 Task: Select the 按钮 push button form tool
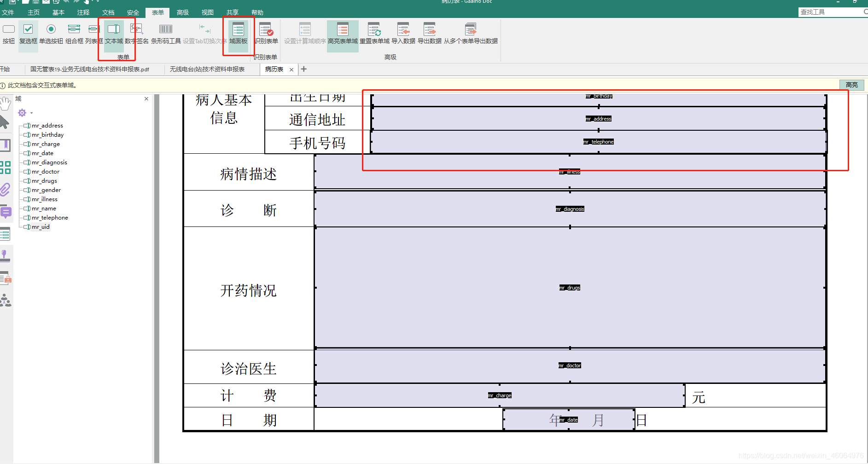point(9,35)
